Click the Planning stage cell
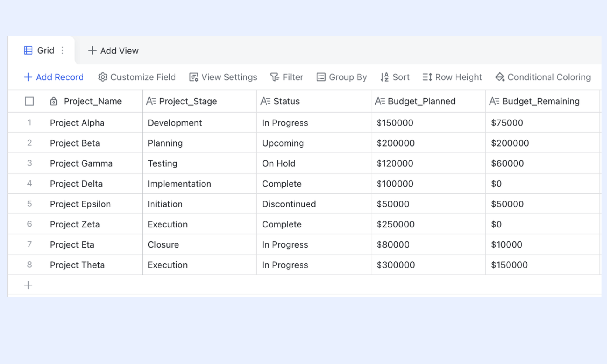 [x=199, y=143]
